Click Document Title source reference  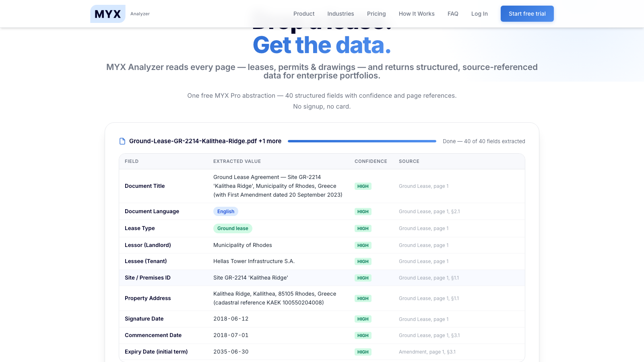click(423, 186)
